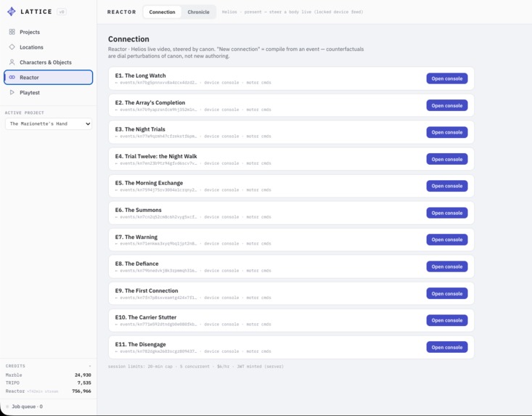Click the Job queue label
The height and width of the screenshot is (416, 532).
tap(27, 407)
